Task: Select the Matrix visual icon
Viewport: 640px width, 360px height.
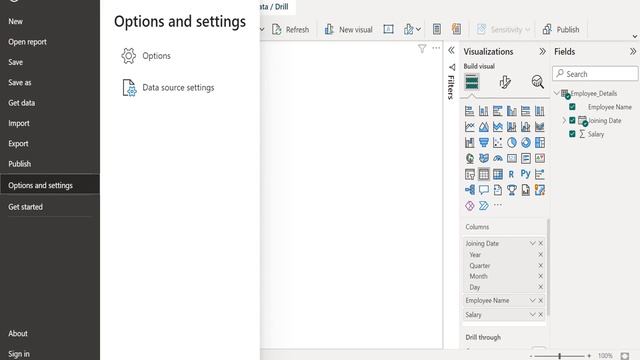Action: tap(498, 174)
